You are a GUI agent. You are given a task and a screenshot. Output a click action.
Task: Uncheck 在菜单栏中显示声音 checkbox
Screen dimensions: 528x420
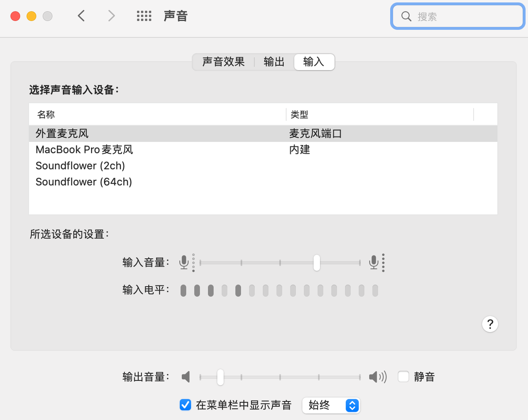point(186,405)
